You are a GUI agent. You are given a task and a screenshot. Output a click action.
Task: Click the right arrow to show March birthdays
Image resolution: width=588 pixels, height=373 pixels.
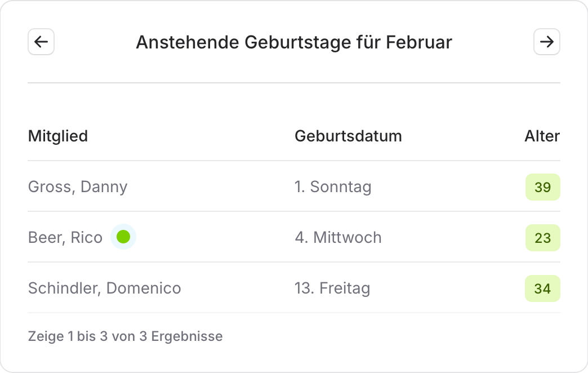coord(546,42)
